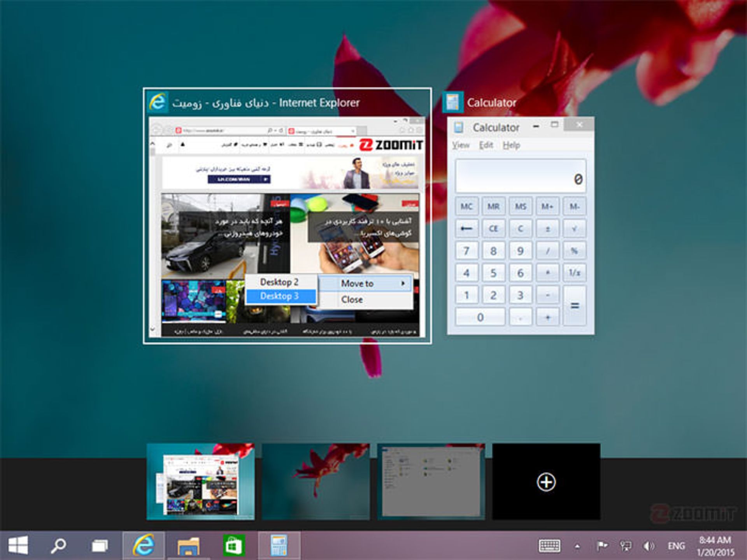This screenshot has height=560, width=747.
Task: Click Internet Explorer icon in window title
Action: (157, 102)
